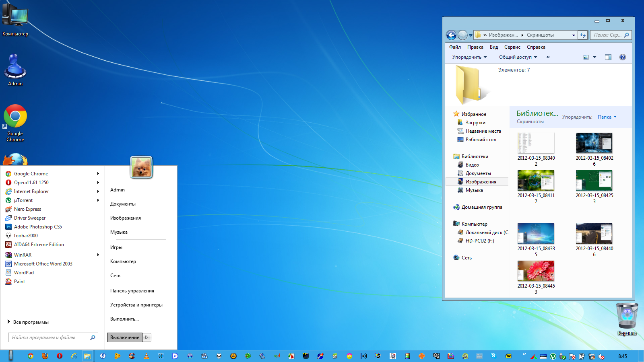
Task: Expand the Упорядочить dropdown in Explorer toolbar
Action: 469,57
